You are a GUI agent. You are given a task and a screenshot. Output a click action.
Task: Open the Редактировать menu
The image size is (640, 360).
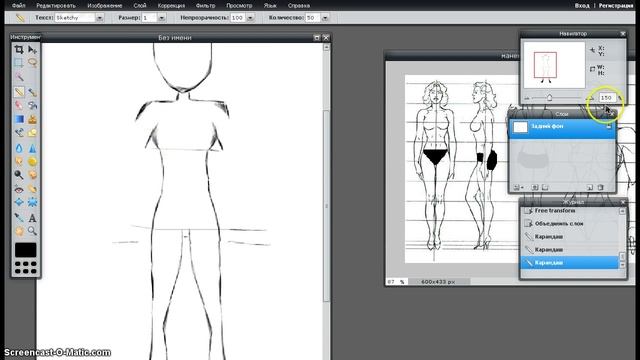pyautogui.click(x=56, y=6)
